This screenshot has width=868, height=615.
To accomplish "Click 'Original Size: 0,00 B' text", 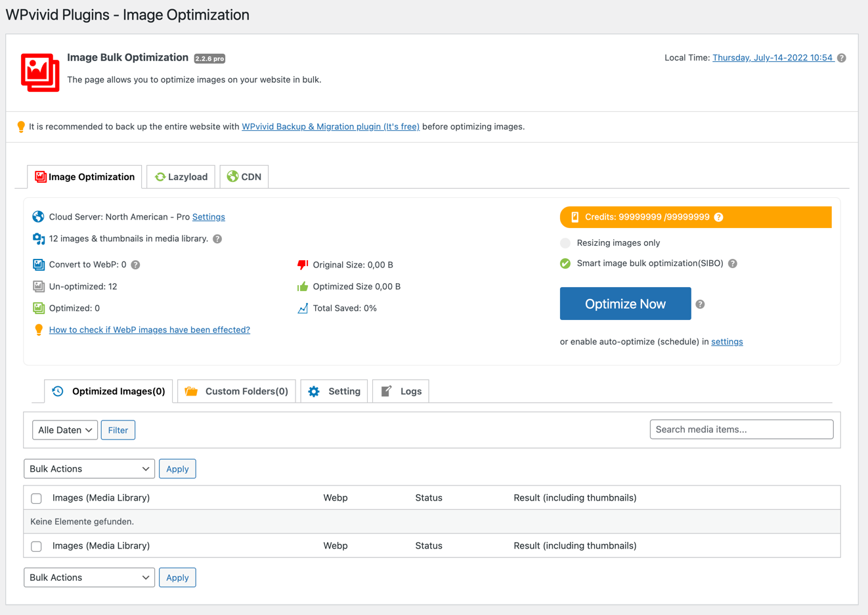I will point(353,265).
